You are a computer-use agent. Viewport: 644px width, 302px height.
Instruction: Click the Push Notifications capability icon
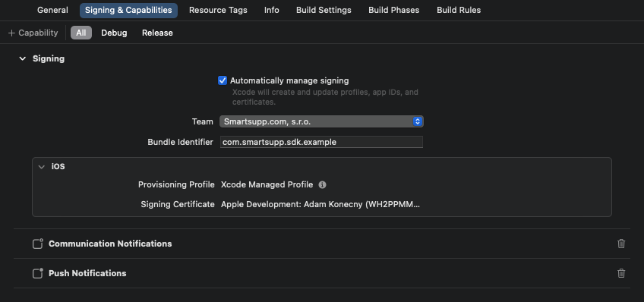click(x=38, y=273)
